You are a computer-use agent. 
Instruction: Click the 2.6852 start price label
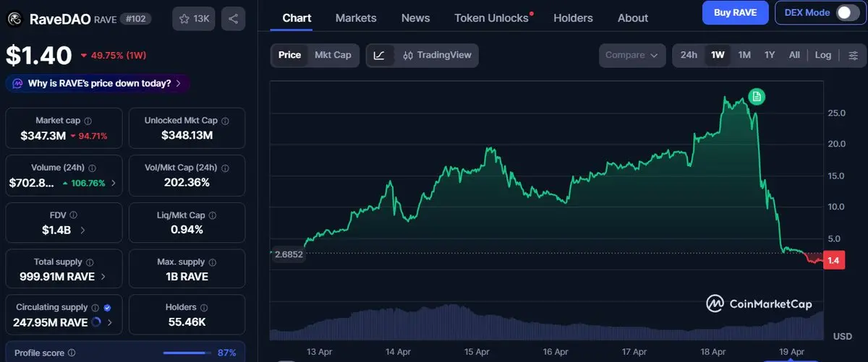point(288,254)
